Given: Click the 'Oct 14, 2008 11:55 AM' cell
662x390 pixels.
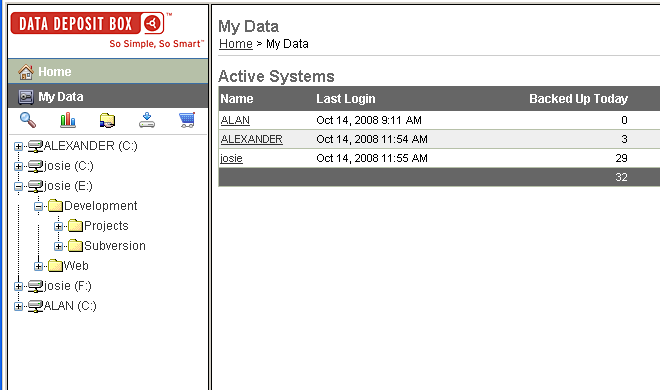Looking at the screenshot, I should coord(372,158).
